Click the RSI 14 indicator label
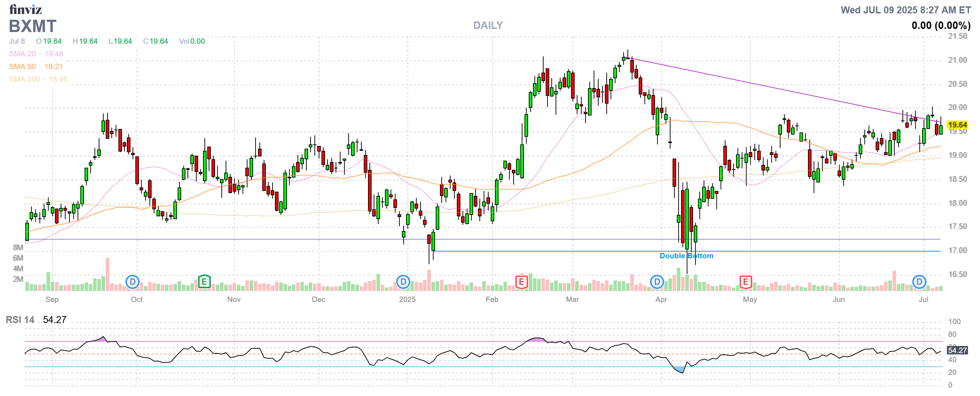The height and width of the screenshot is (396, 980). [20, 320]
